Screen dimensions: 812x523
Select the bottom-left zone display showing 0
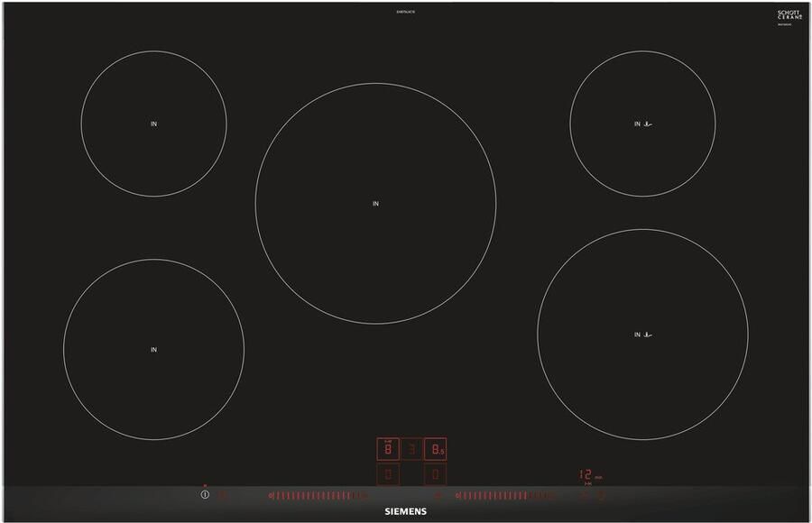pyautogui.click(x=388, y=473)
